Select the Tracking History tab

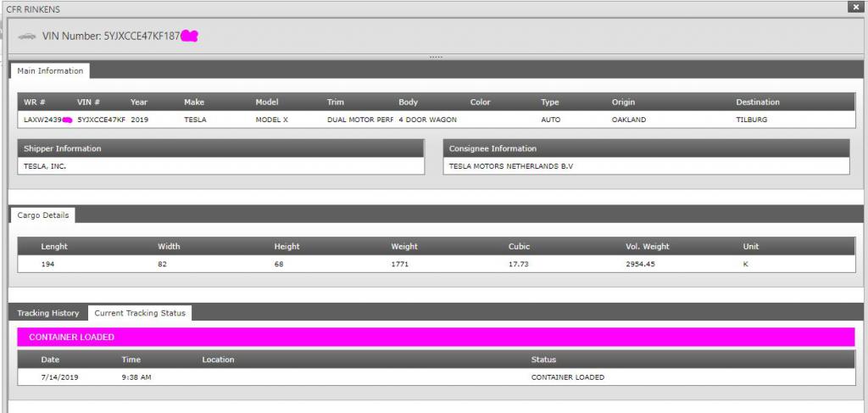[48, 313]
